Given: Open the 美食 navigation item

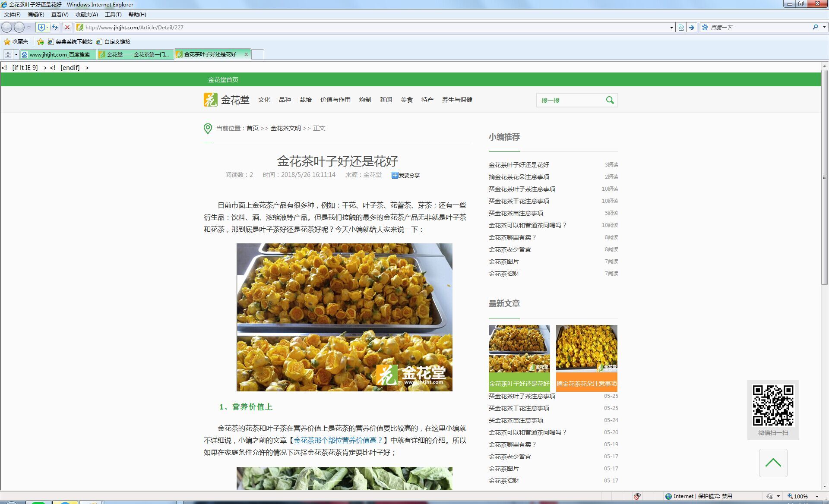Looking at the screenshot, I should 407,100.
